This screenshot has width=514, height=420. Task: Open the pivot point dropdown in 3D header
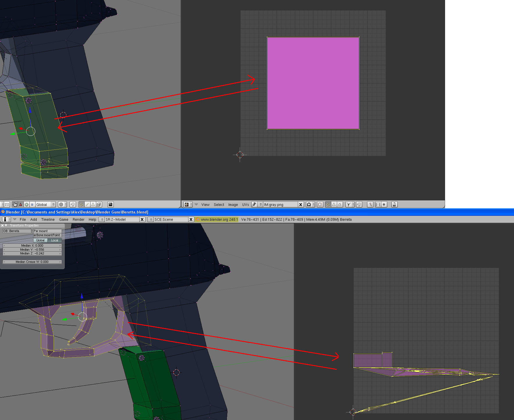[62, 204]
